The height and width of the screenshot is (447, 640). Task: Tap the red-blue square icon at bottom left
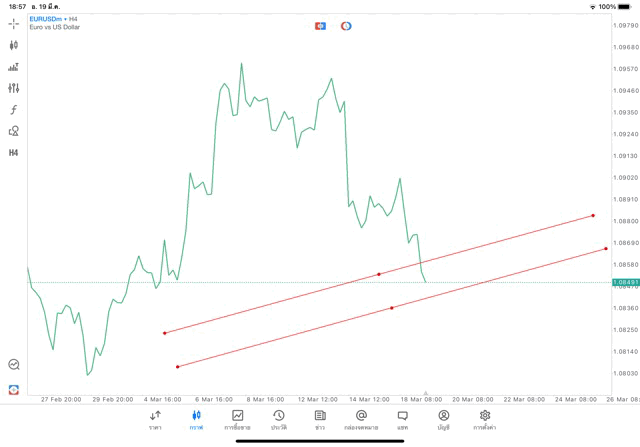14,389
